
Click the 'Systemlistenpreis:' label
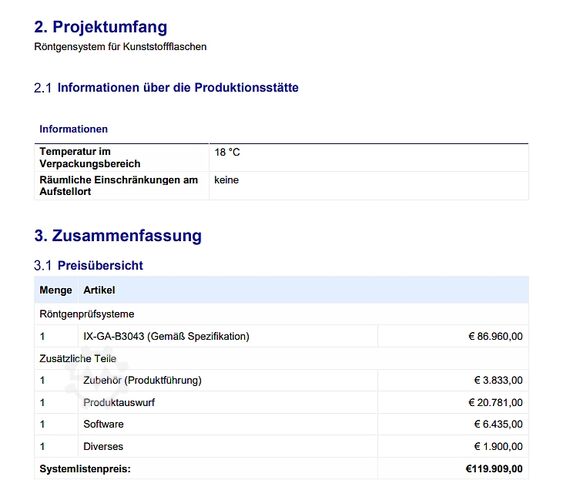click(x=85, y=469)
